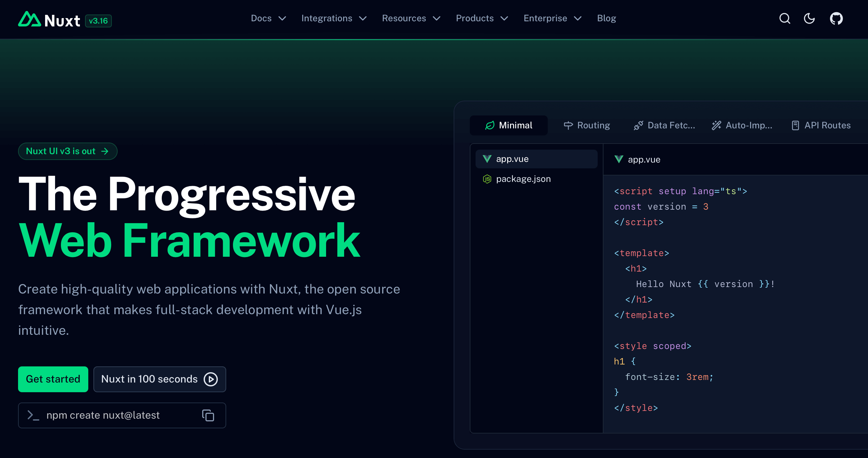Switch to the Auto-Imports tab
The height and width of the screenshot is (458, 868).
[x=742, y=125]
